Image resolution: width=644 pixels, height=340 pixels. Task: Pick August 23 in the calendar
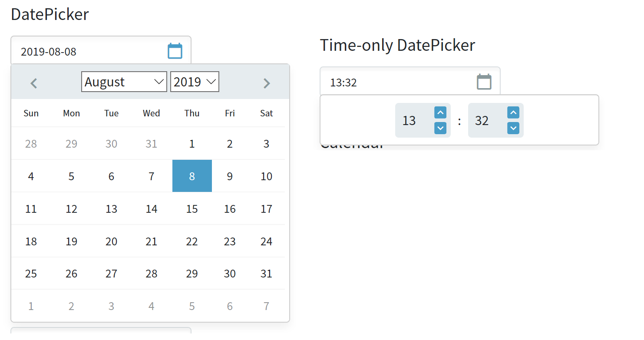[230, 241]
